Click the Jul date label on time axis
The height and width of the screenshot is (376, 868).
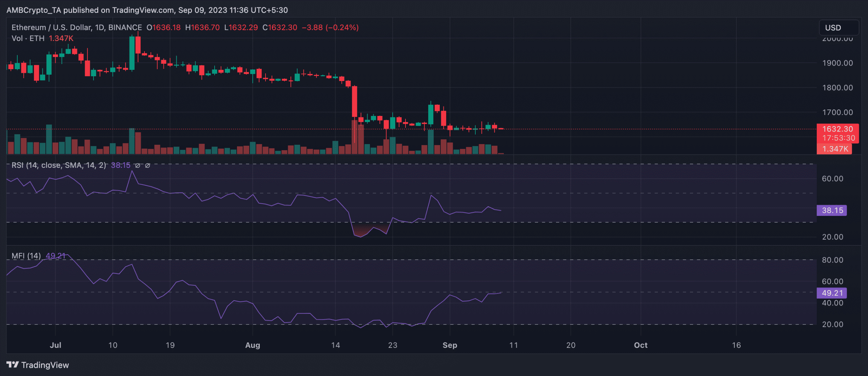tap(56, 345)
